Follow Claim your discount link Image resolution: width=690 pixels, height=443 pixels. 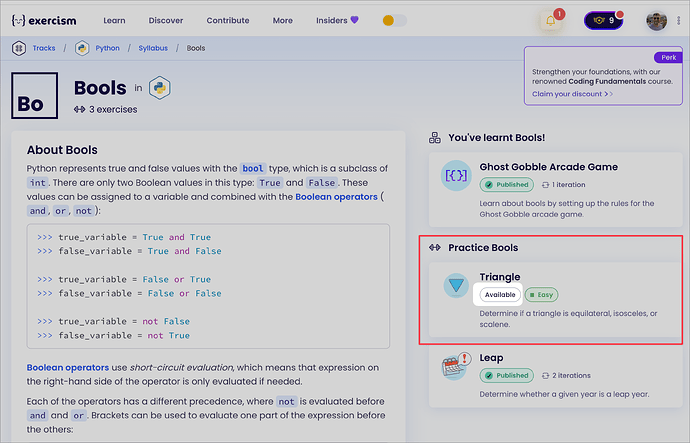[572, 94]
